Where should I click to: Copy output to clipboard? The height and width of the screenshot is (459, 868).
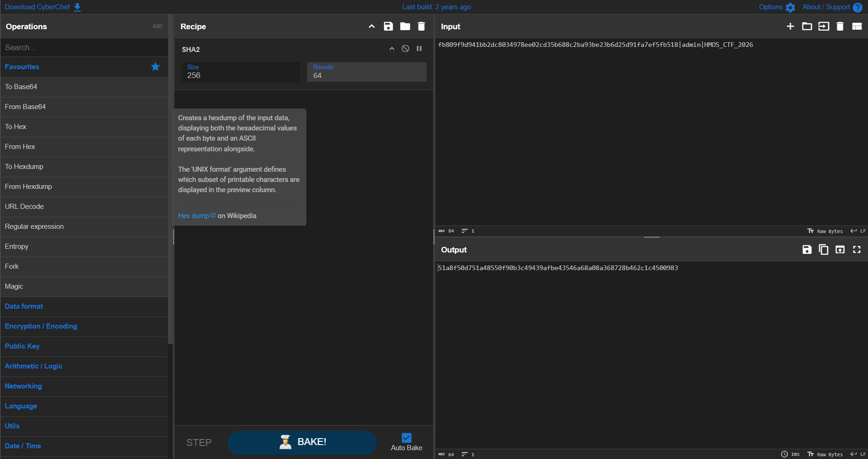[x=823, y=250]
